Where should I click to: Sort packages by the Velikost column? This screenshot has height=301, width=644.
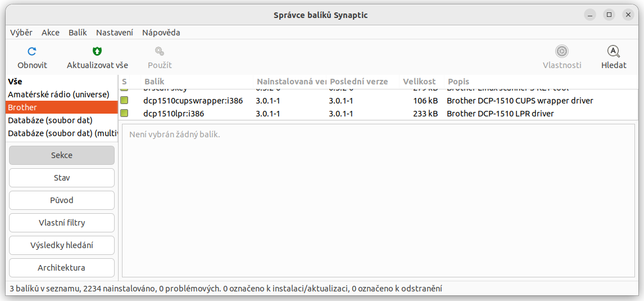pos(419,82)
